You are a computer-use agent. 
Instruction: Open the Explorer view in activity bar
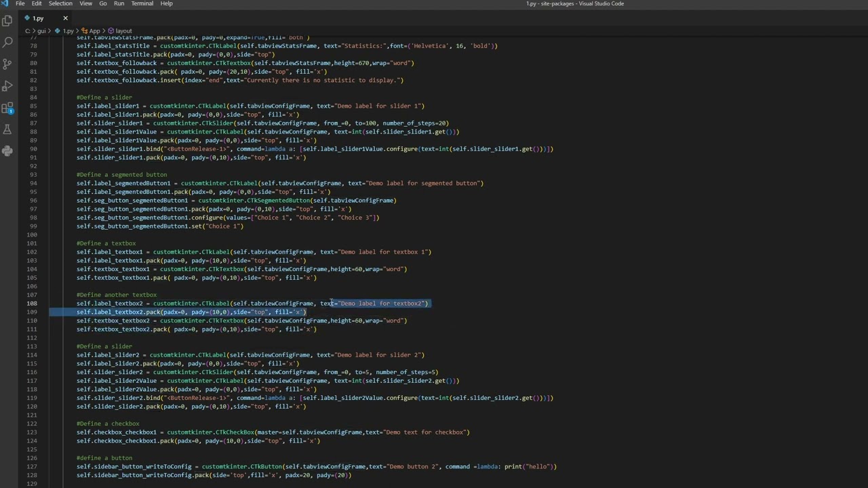[x=7, y=21]
